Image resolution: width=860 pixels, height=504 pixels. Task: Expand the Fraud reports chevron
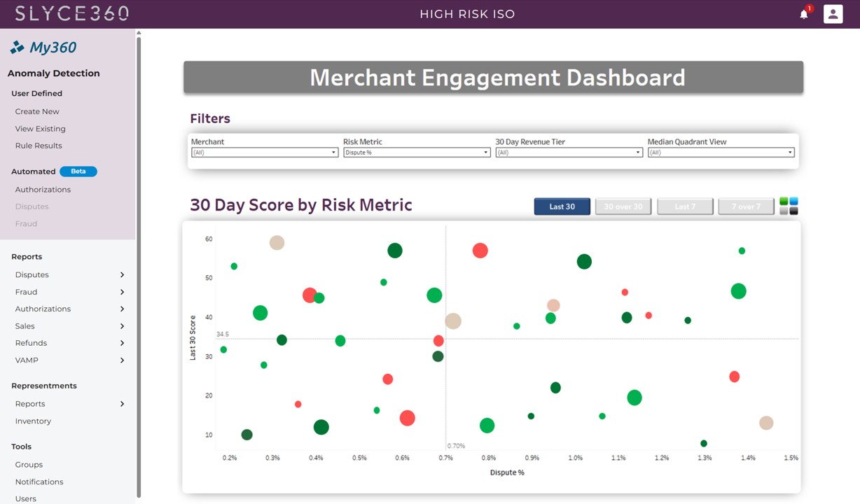[122, 292]
